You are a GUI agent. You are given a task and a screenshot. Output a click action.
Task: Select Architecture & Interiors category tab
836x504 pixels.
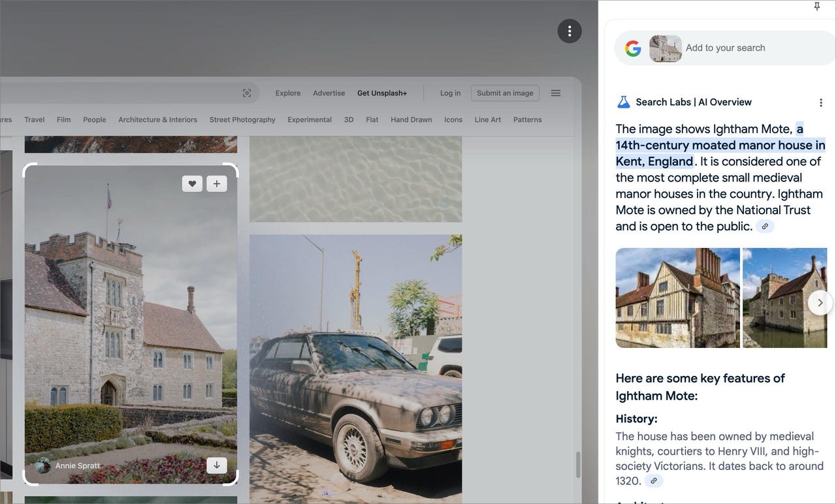point(157,120)
